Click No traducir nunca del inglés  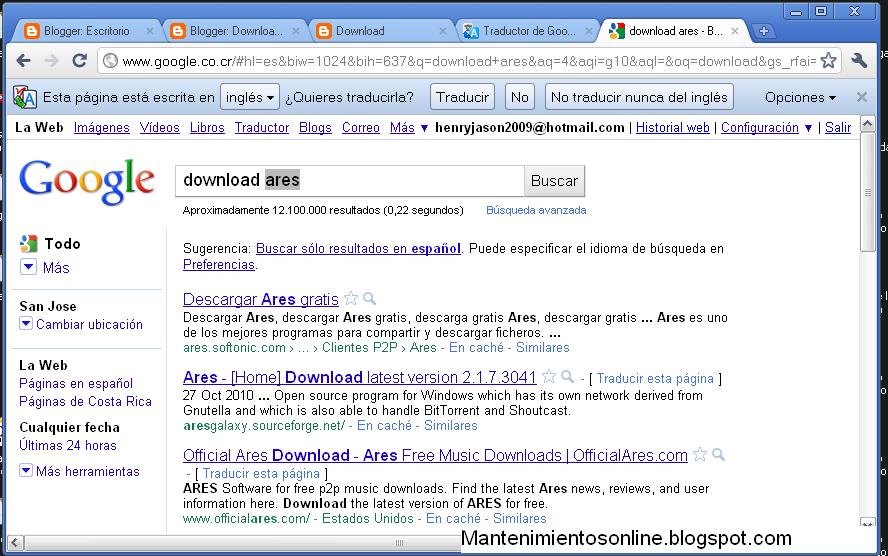(x=639, y=97)
